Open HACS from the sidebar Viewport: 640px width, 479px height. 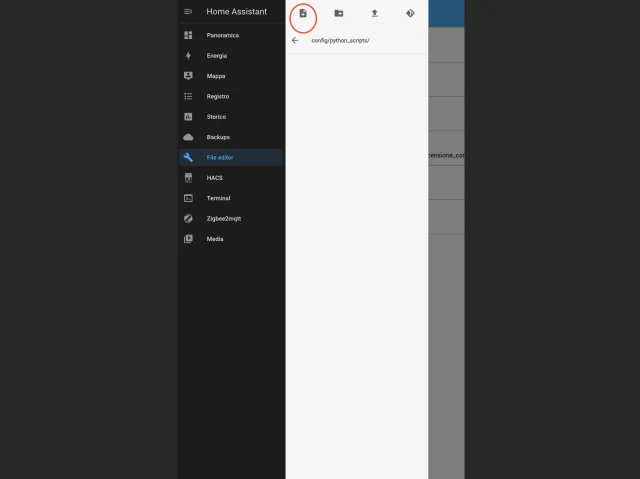(214, 178)
